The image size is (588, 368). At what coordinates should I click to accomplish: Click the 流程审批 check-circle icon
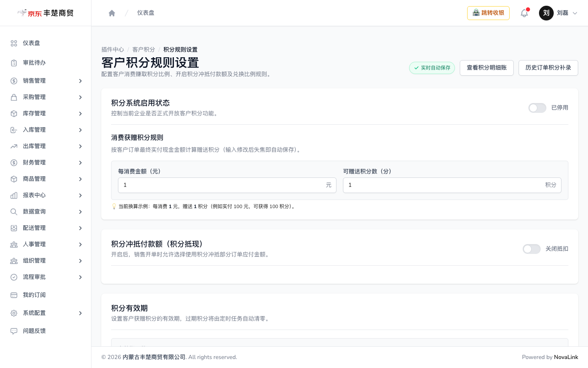point(14,277)
